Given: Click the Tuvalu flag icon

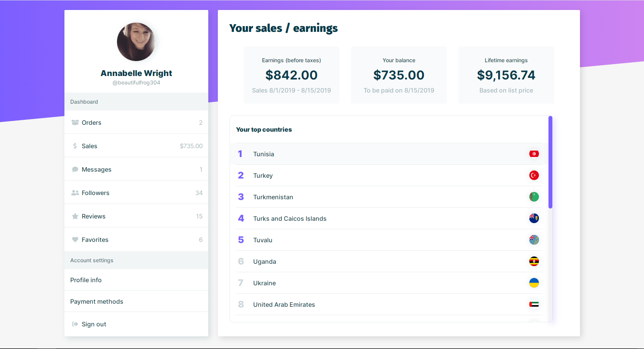Looking at the screenshot, I should pyautogui.click(x=534, y=240).
